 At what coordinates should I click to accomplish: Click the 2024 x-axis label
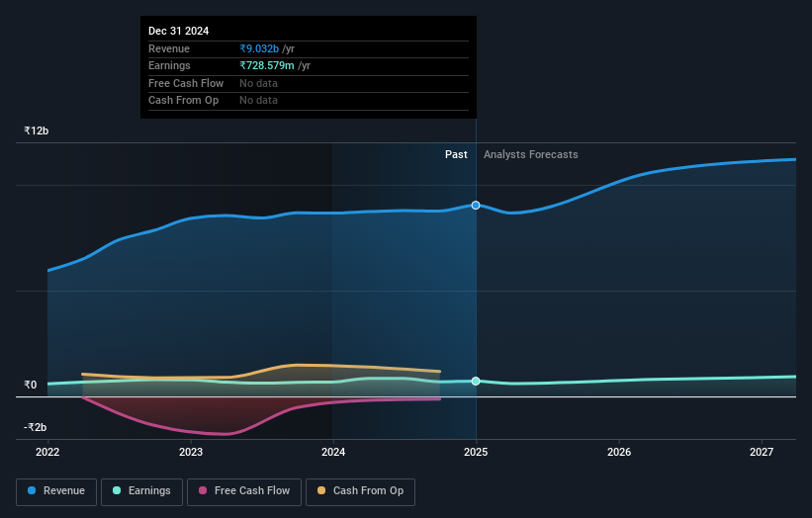click(x=333, y=453)
